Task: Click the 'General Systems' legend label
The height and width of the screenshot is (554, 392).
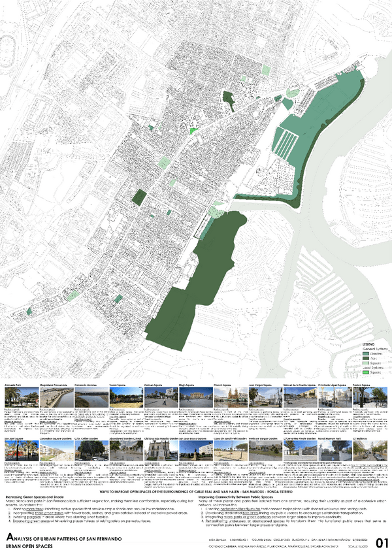Action: click(x=375, y=349)
